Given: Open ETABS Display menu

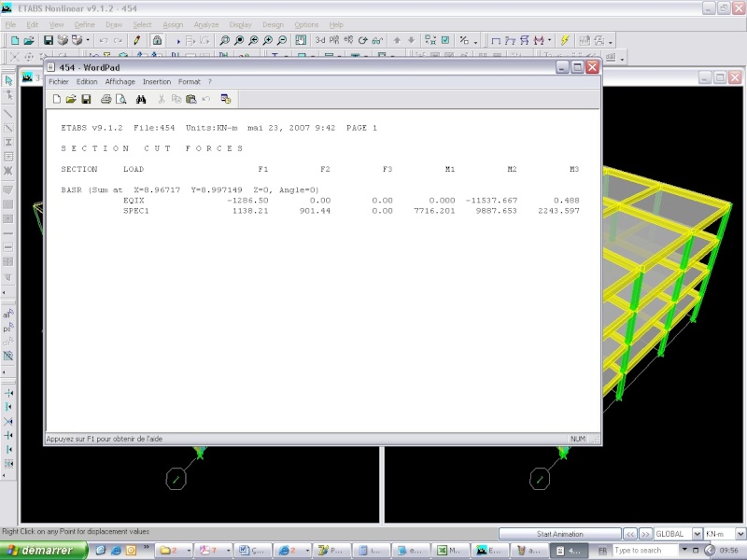Looking at the screenshot, I should coord(240,25).
